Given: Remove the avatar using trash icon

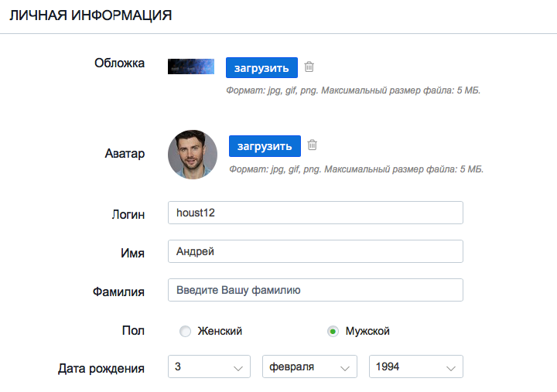Looking at the screenshot, I should click(313, 145).
